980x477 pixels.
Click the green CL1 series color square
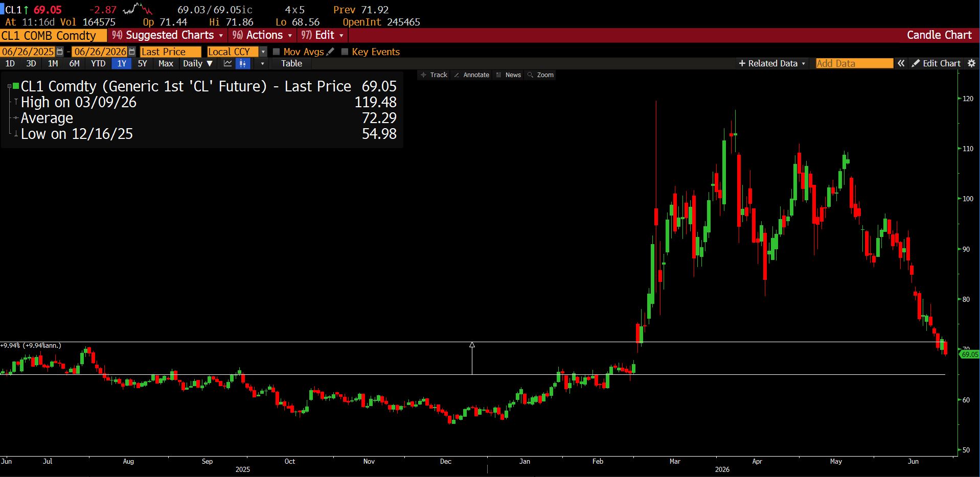coord(16,86)
